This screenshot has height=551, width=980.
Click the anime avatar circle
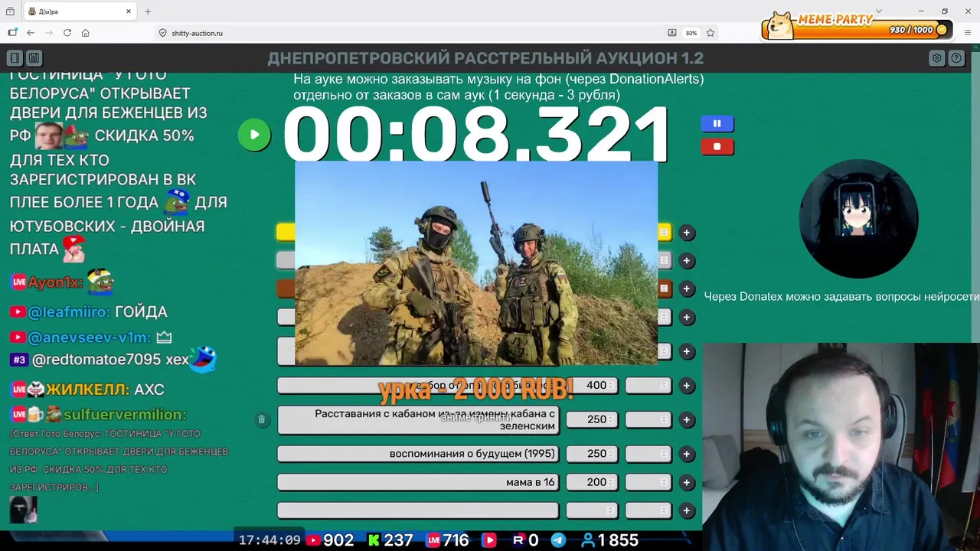pyautogui.click(x=858, y=218)
